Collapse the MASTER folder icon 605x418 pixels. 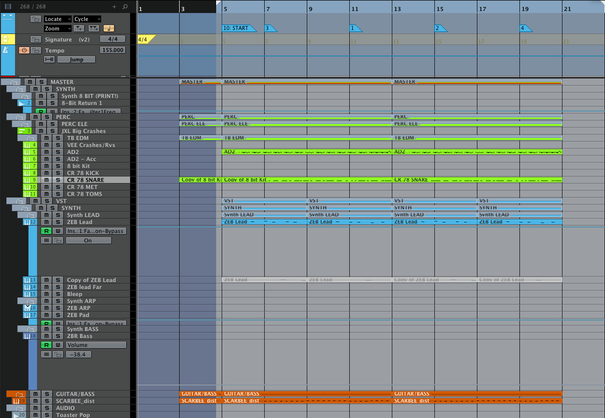(12, 82)
